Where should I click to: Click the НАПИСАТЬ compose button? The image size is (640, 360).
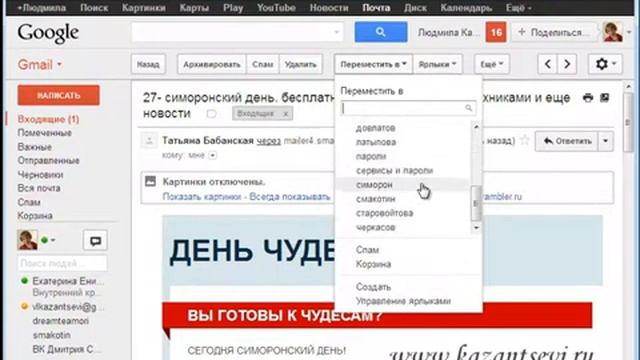[x=58, y=95]
